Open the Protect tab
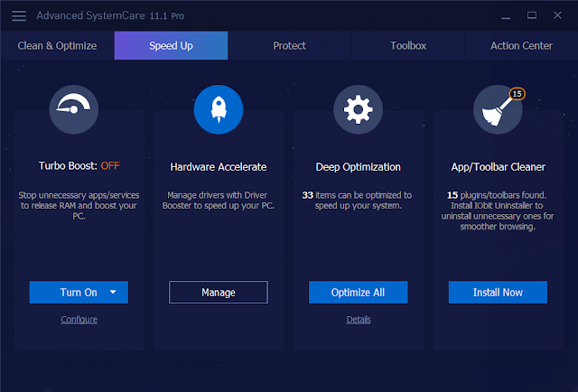578x392 pixels. point(289,46)
